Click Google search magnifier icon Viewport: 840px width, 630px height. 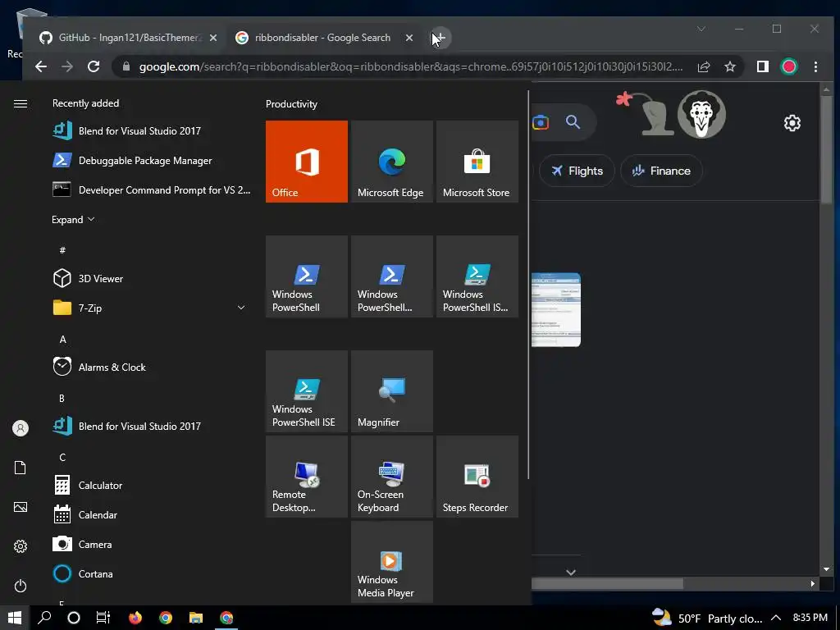click(573, 122)
